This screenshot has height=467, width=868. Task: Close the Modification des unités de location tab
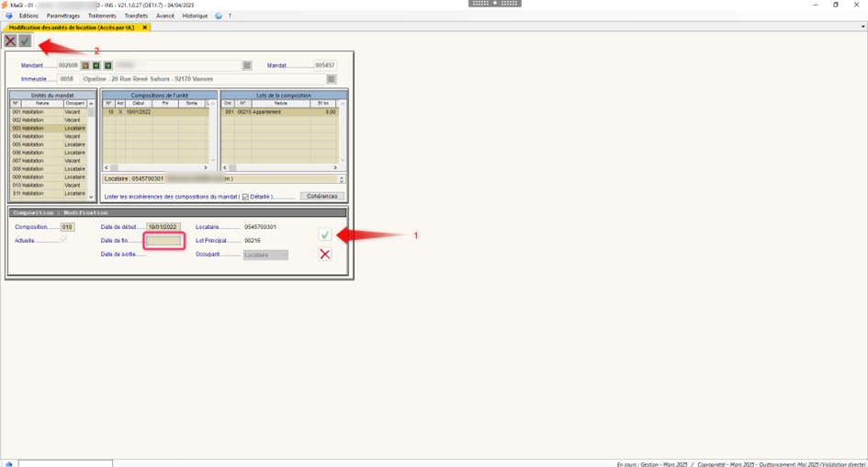pyautogui.click(x=145, y=28)
